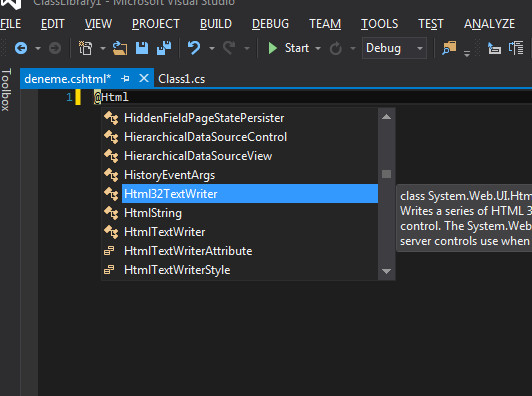Open toolbar overflow options arrow
The height and width of the screenshot is (396, 532).
click(467, 53)
